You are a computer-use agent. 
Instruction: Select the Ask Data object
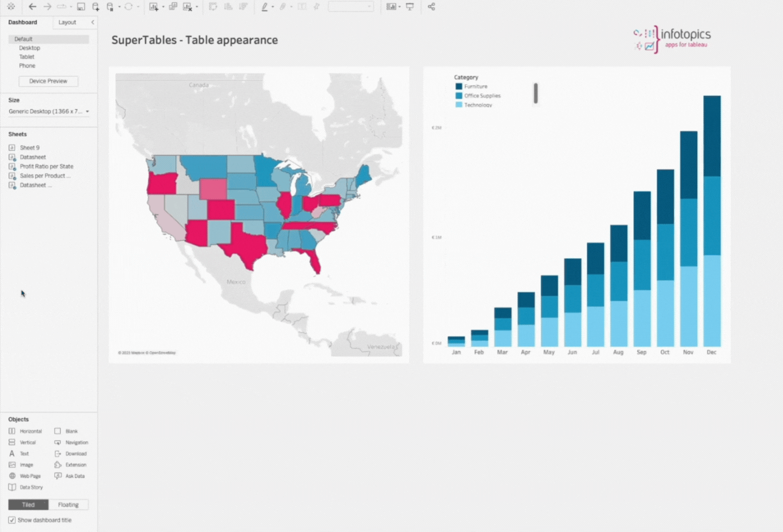(69, 476)
